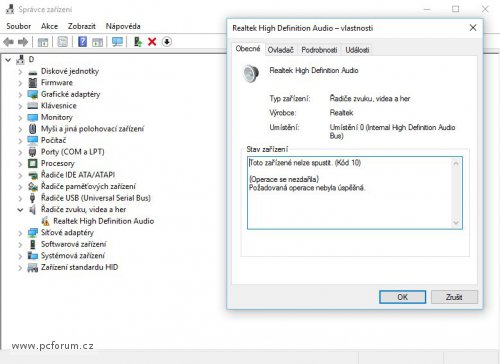Click scroll-down arrow in Stav zařízení box

(456, 223)
